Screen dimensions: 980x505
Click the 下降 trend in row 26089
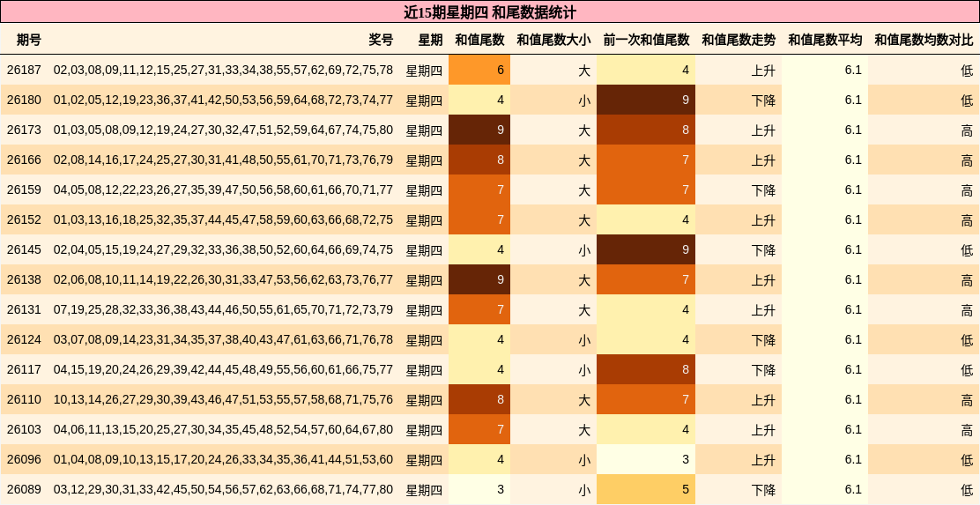(763, 490)
